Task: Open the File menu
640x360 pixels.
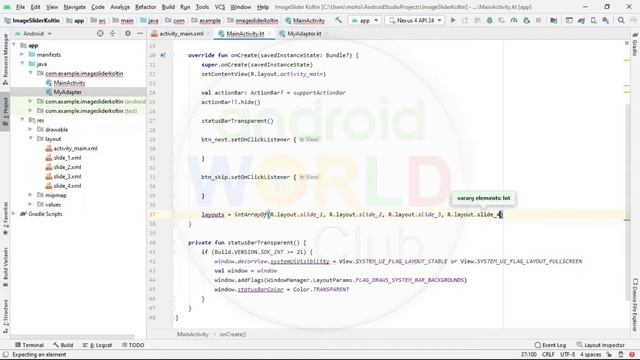Action: point(20,7)
